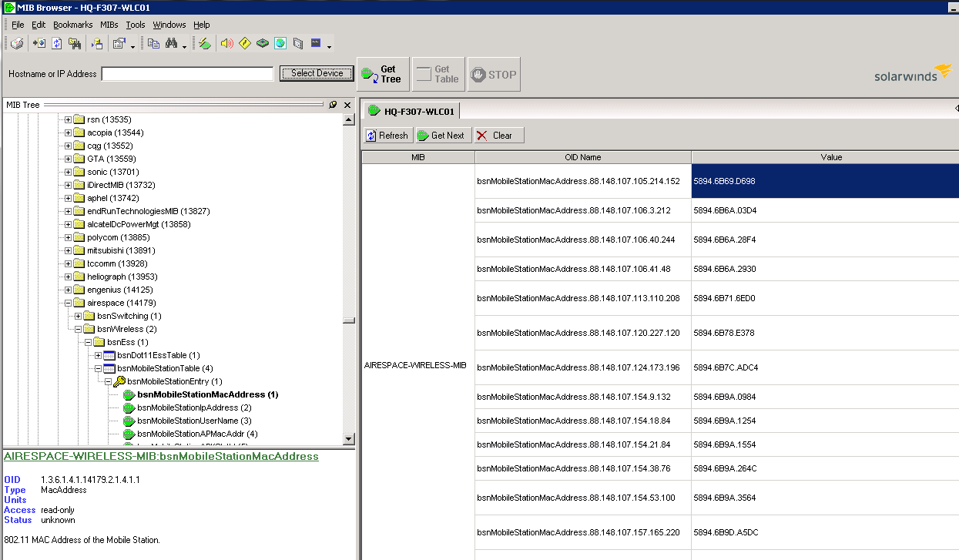Collapse the airespace (14179) node
The width and height of the screenshot is (959, 560).
click(x=68, y=303)
